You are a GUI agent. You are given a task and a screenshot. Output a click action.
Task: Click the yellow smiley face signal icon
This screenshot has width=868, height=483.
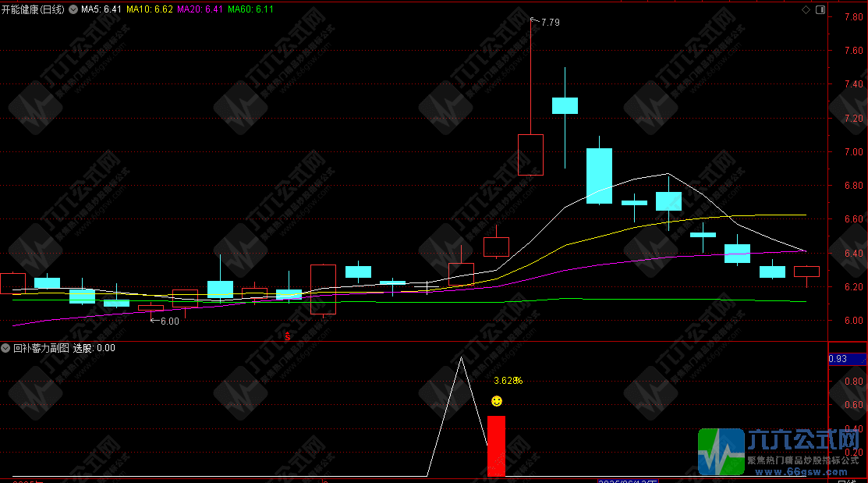tap(496, 401)
